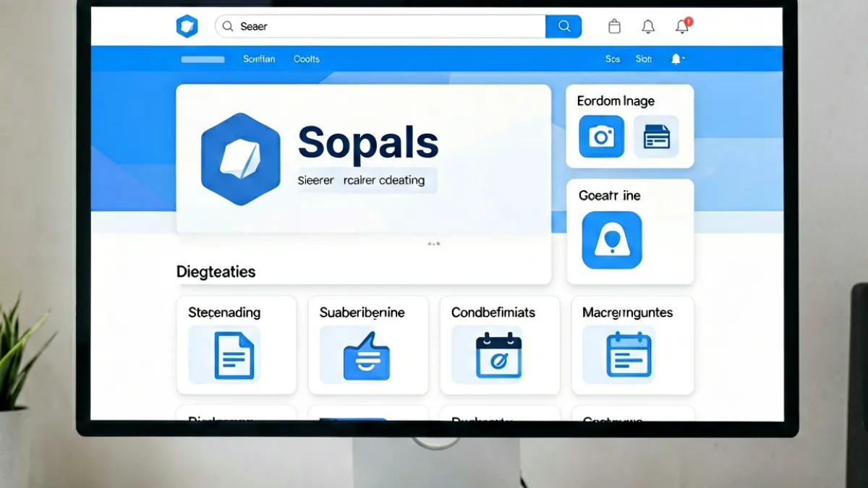Click the carousel dots below Sopals banner
868x488 pixels.
click(434, 244)
